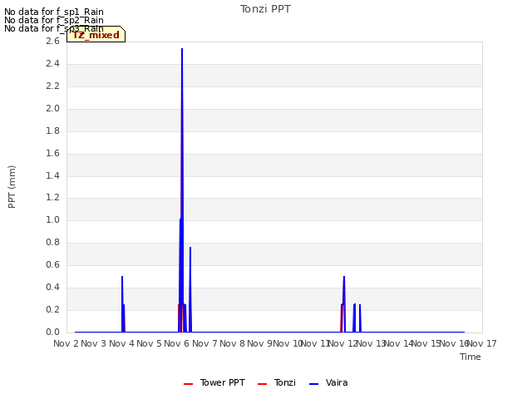Click the 2.6 y-axis tick label
The image size is (532, 399).
click(x=52, y=41)
